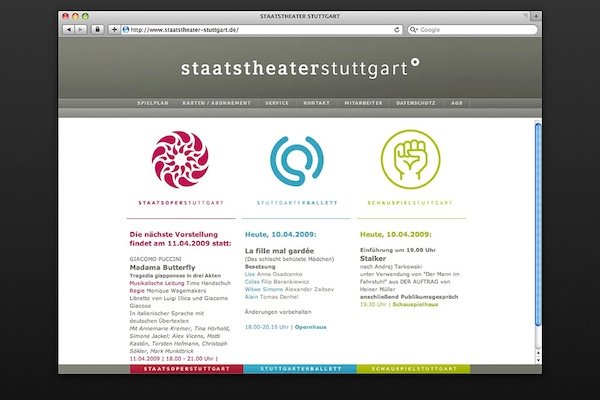
Task: Click 'GIACOMO PUCCINI' composer text
Action: pyautogui.click(x=155, y=259)
